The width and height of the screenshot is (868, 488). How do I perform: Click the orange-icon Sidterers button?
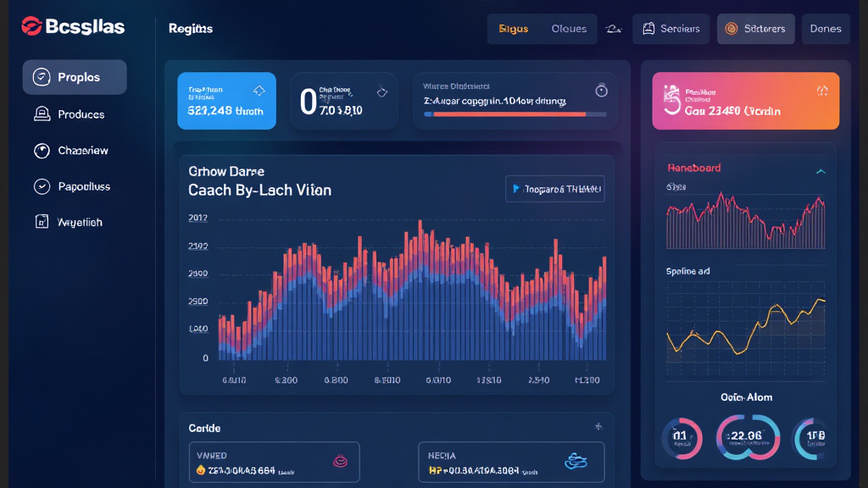[x=755, y=29]
